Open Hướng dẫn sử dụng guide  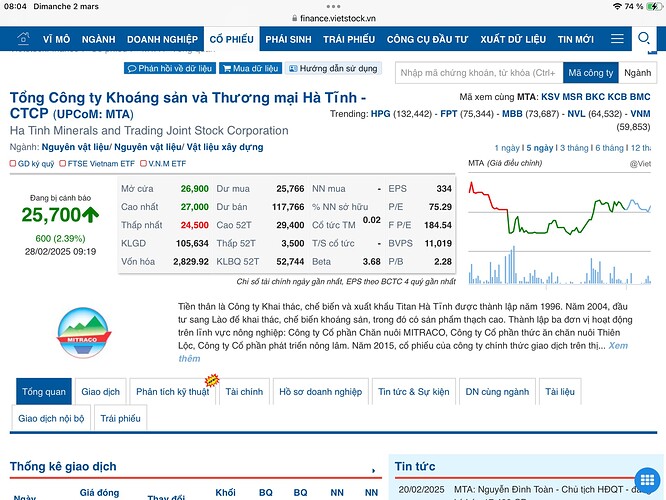click(x=333, y=68)
